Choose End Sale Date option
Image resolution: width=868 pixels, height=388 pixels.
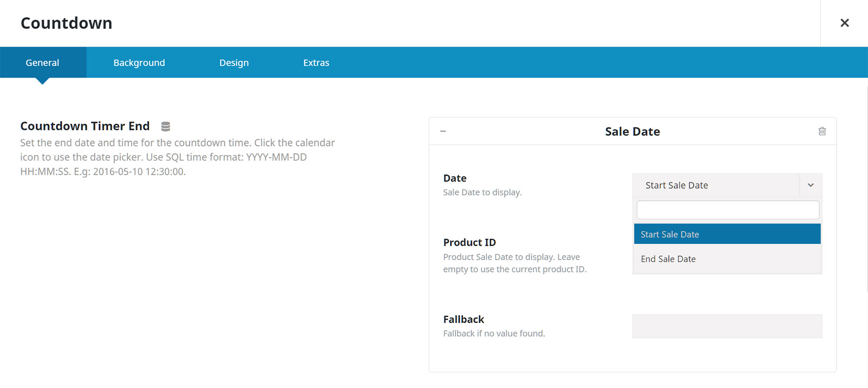point(727,259)
